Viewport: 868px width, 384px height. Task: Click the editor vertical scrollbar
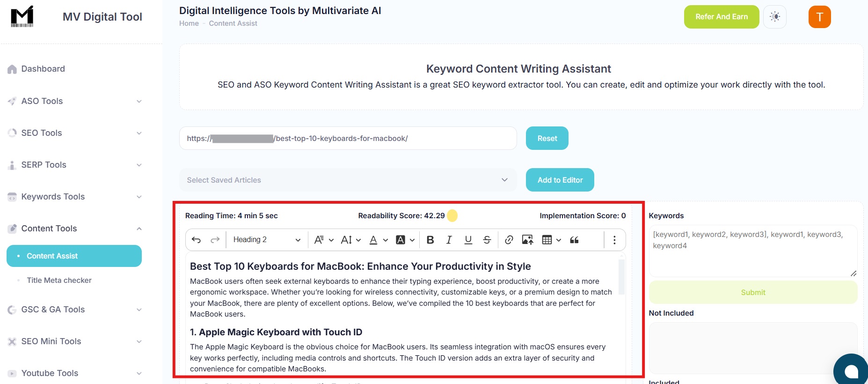coord(621,276)
